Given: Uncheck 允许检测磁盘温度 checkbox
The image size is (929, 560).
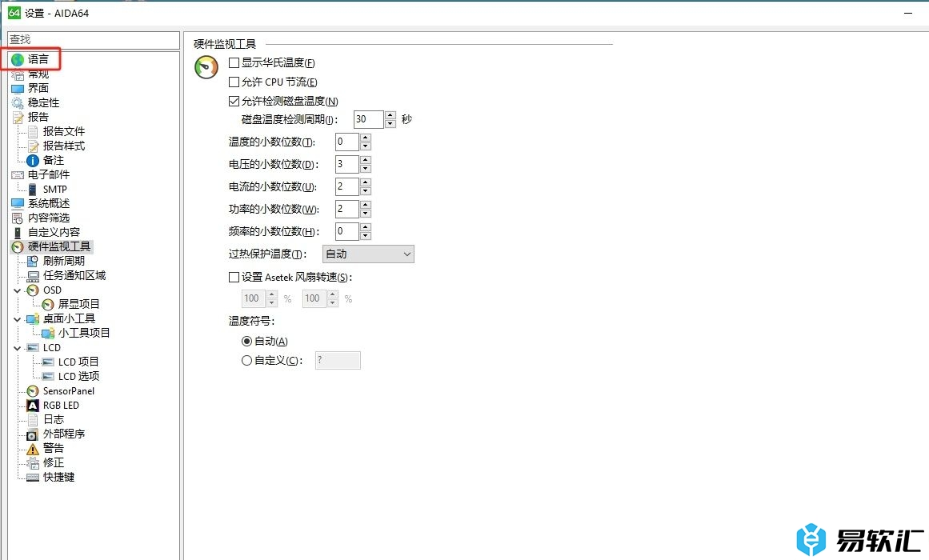Looking at the screenshot, I should tap(234, 102).
